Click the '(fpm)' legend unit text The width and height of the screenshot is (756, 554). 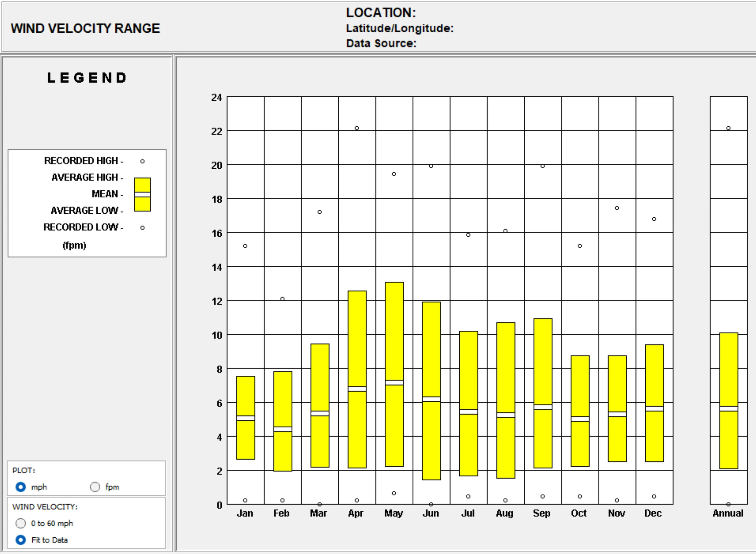pos(74,245)
